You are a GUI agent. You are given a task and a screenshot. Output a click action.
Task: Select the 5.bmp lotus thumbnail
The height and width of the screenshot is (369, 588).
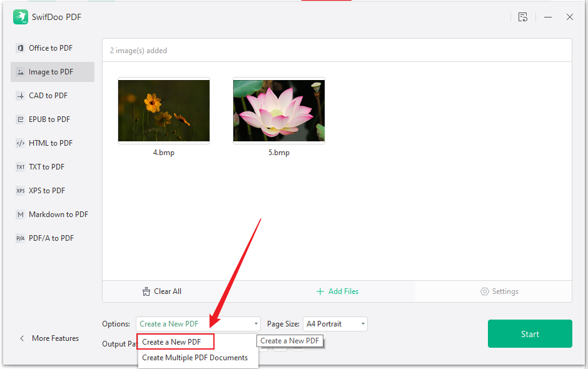[278, 111]
